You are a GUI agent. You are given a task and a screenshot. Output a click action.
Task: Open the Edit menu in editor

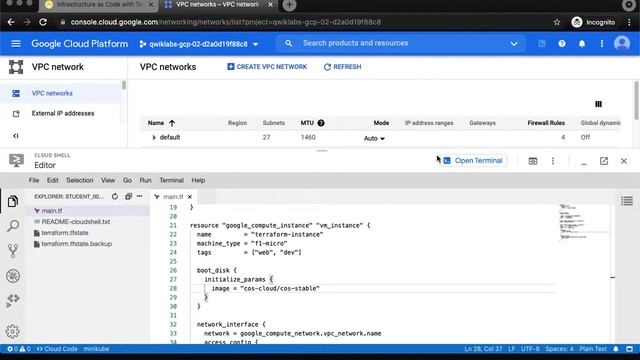coord(53,180)
